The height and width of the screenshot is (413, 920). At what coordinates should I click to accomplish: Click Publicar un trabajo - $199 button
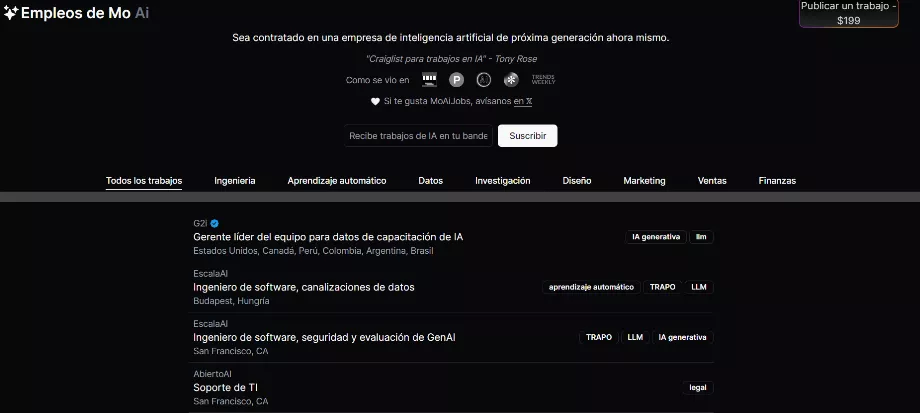coord(848,13)
